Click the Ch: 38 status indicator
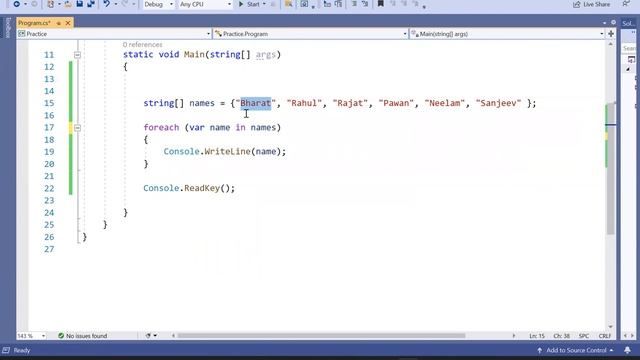 coord(561,336)
